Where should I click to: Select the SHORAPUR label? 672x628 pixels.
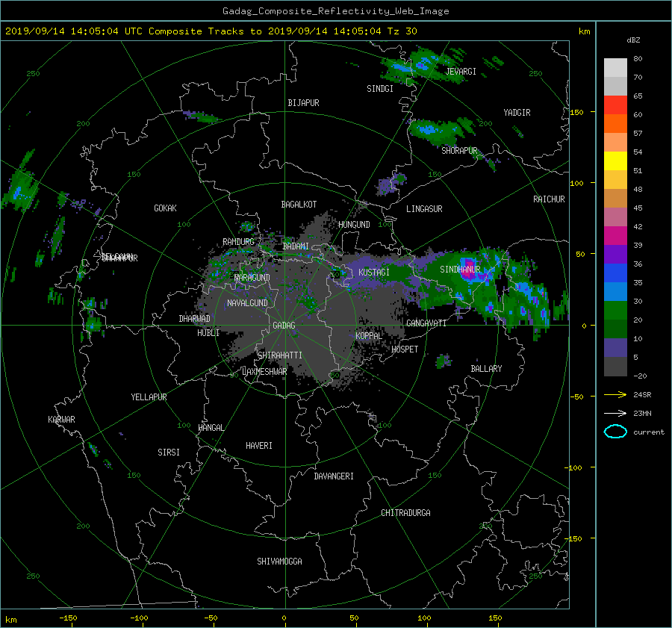coord(459,150)
